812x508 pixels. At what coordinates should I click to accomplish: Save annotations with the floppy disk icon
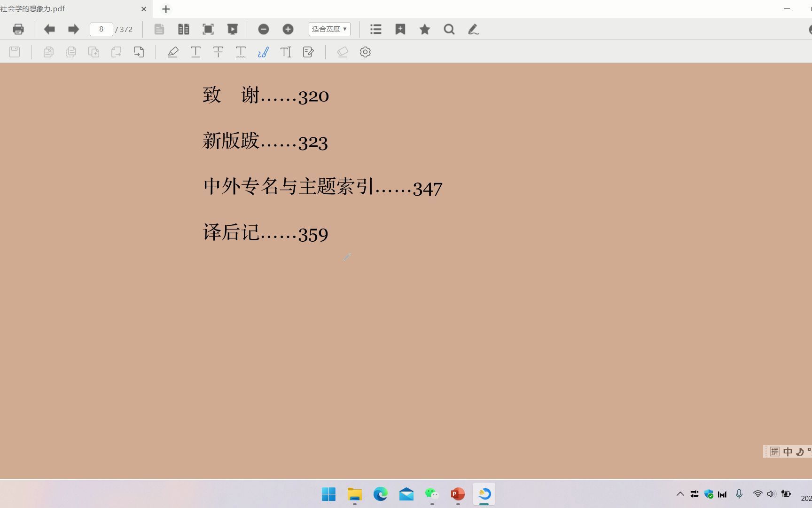pyautogui.click(x=15, y=52)
